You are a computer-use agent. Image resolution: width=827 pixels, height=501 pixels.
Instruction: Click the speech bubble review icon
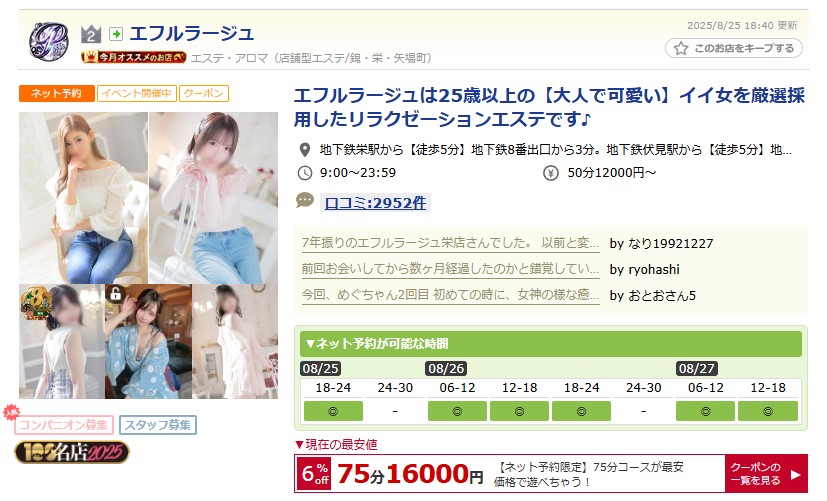[305, 201]
